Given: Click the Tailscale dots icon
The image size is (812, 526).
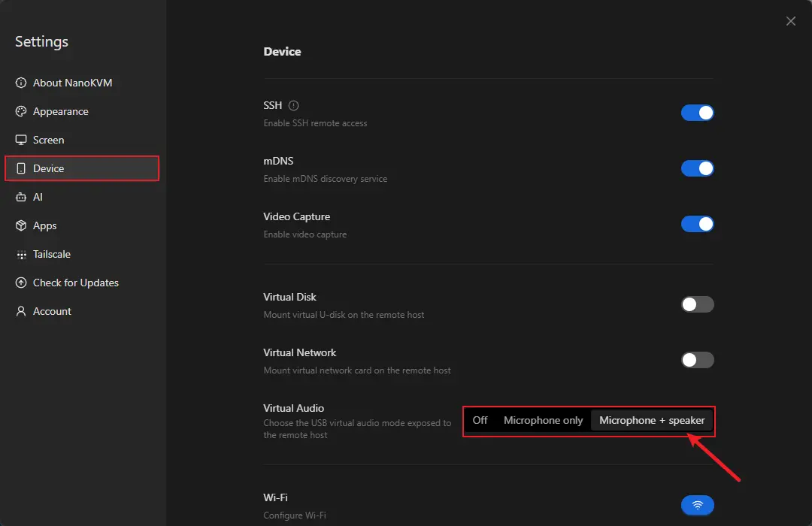Looking at the screenshot, I should [21, 254].
